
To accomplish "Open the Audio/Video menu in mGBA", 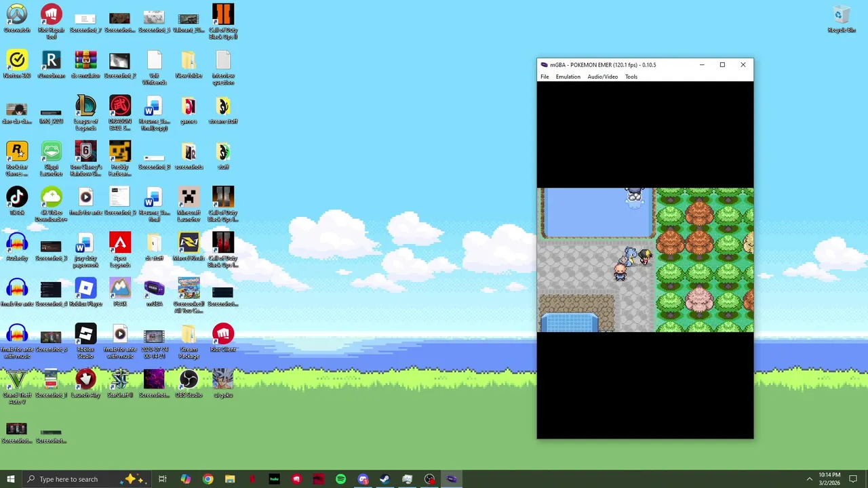I will coord(603,77).
